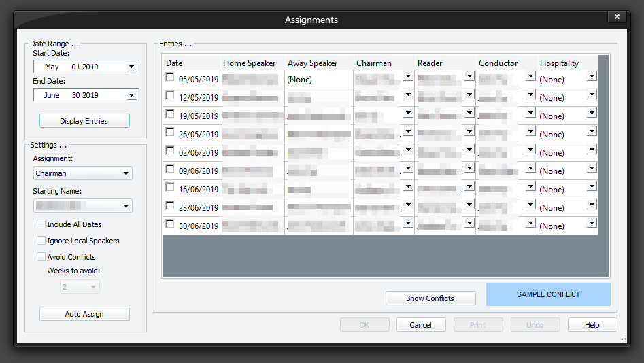Open Conductor dropdown for 16/06/2019 row
Viewport: 644px width, 363px height.
[x=530, y=186]
